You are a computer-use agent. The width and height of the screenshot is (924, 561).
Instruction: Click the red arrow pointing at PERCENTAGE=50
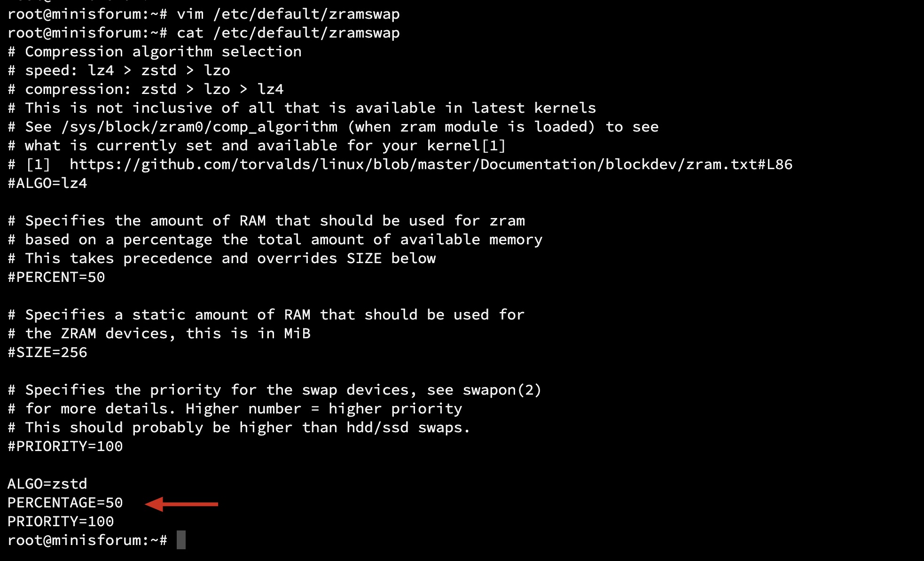tap(181, 504)
